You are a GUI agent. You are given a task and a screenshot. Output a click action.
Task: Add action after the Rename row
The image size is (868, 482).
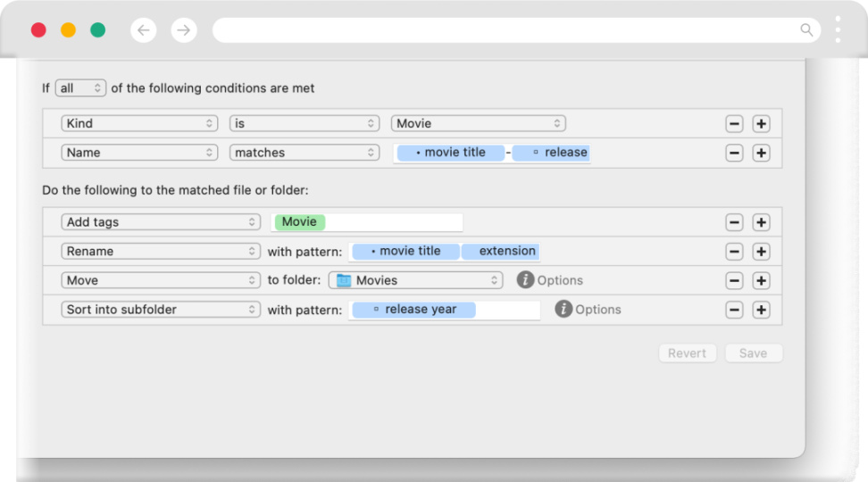tap(761, 252)
